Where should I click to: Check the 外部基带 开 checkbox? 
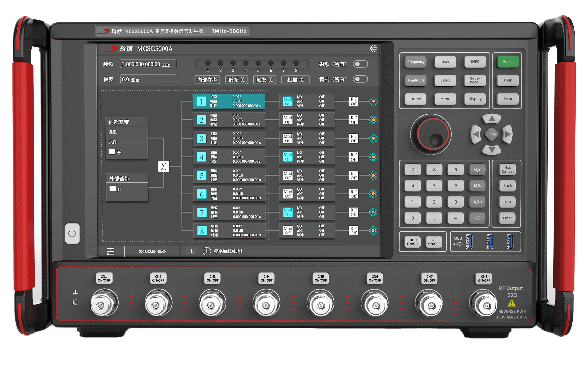tap(113, 189)
